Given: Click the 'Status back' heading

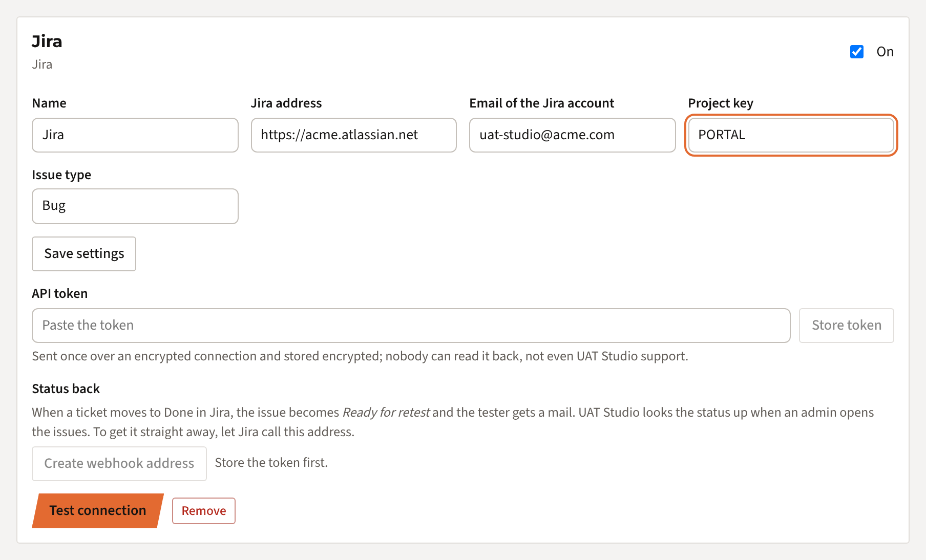Looking at the screenshot, I should 66,389.
